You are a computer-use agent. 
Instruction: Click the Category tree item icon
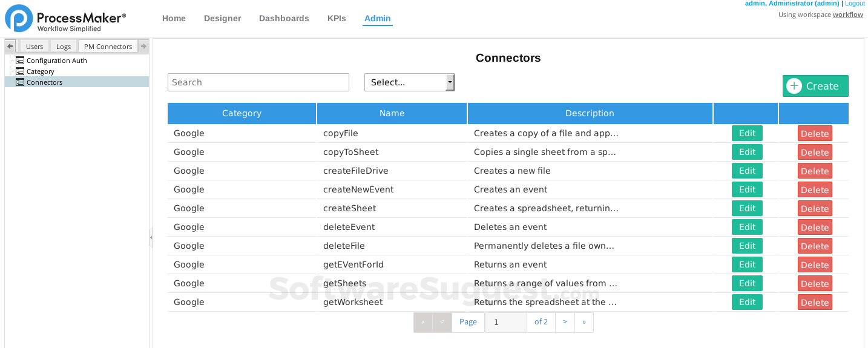click(x=20, y=71)
